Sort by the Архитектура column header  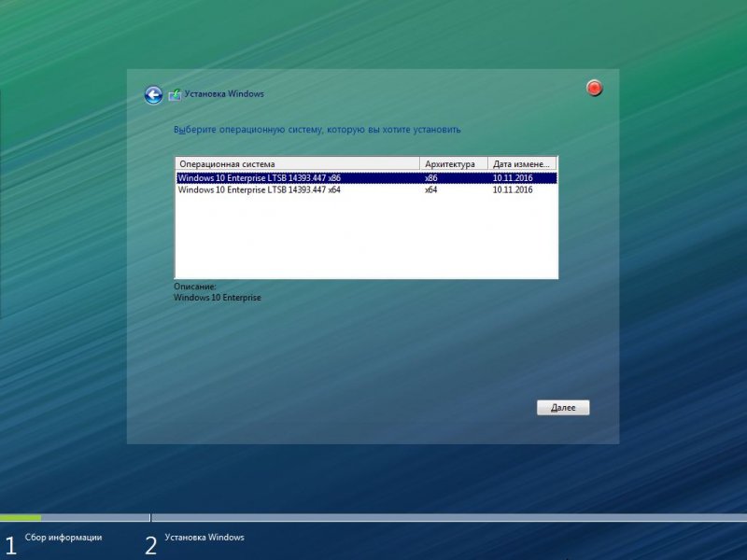pyautogui.click(x=453, y=163)
